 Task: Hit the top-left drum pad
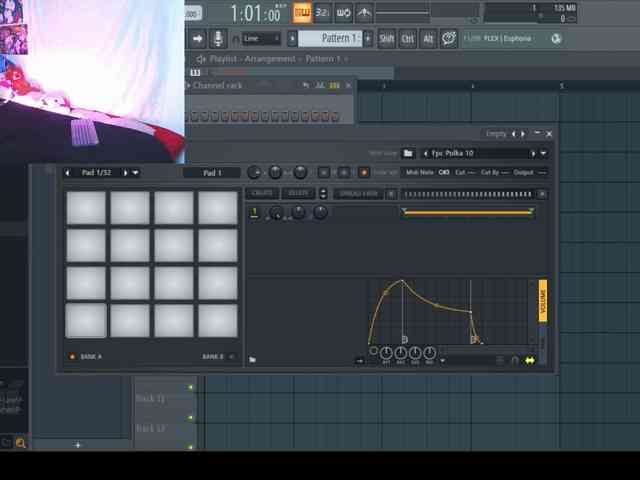[86, 208]
